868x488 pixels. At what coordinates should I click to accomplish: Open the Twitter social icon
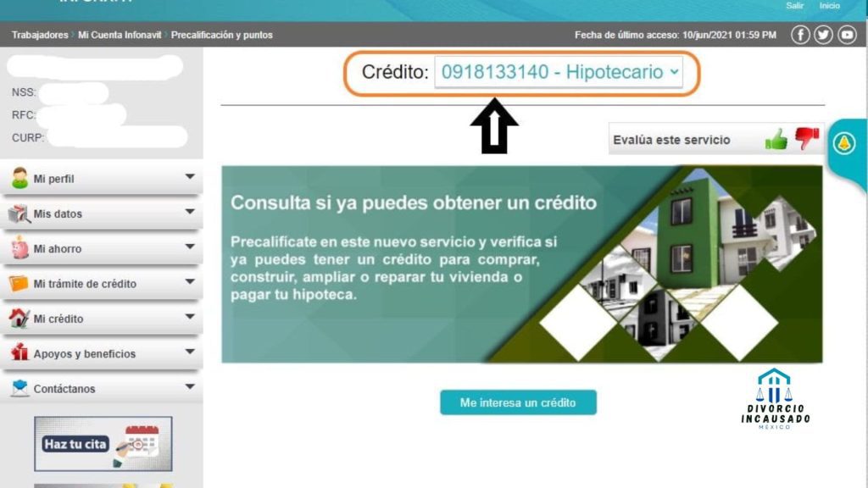coord(823,35)
